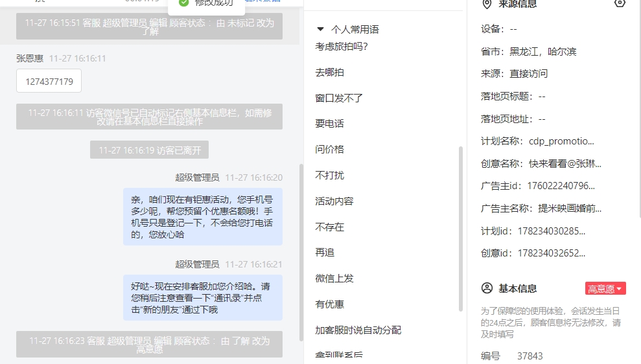Screen dimensions: 641x364
Task: Click the 钜惠活动 phone request message bubble
Action: [x=203, y=216]
